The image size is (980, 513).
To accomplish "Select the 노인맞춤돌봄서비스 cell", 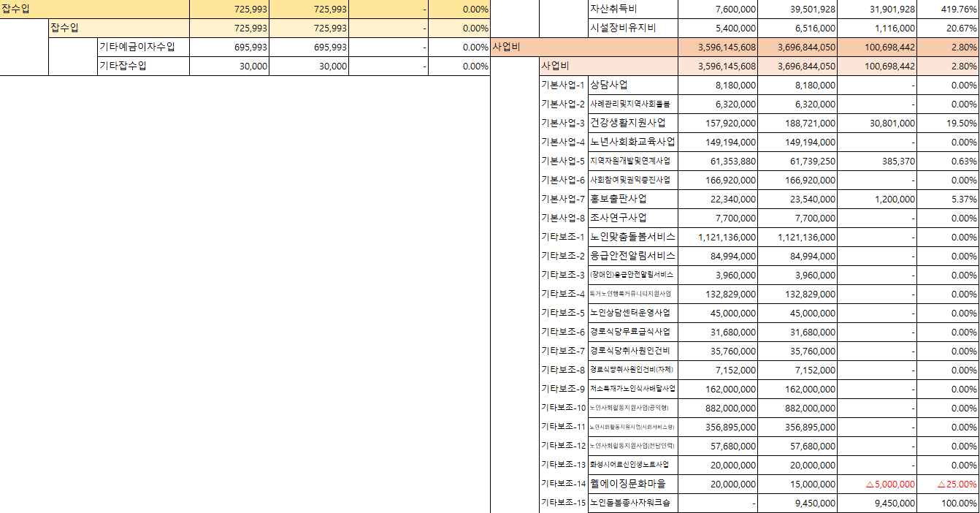I will [x=632, y=237].
